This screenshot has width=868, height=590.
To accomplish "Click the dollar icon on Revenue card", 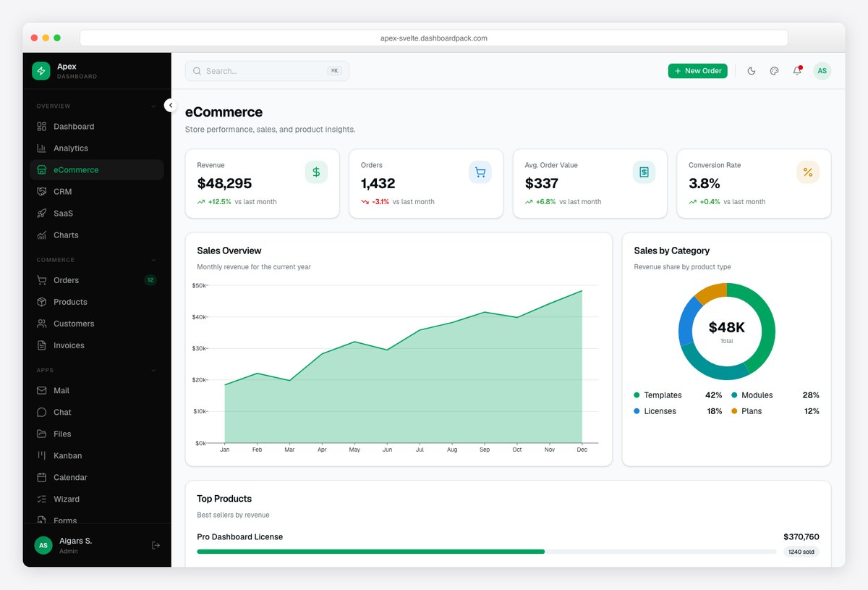I will point(316,172).
